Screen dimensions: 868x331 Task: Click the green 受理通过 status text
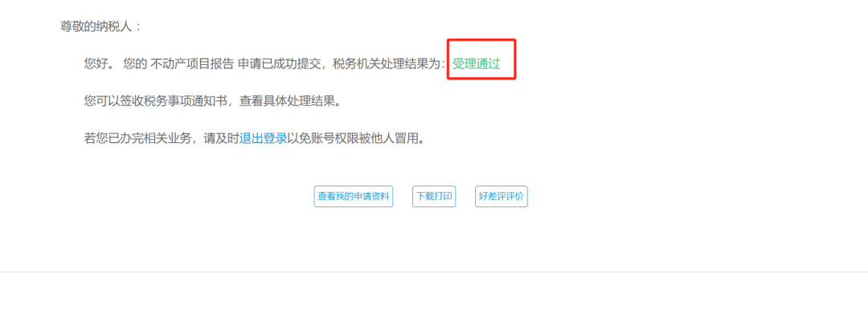coord(476,63)
